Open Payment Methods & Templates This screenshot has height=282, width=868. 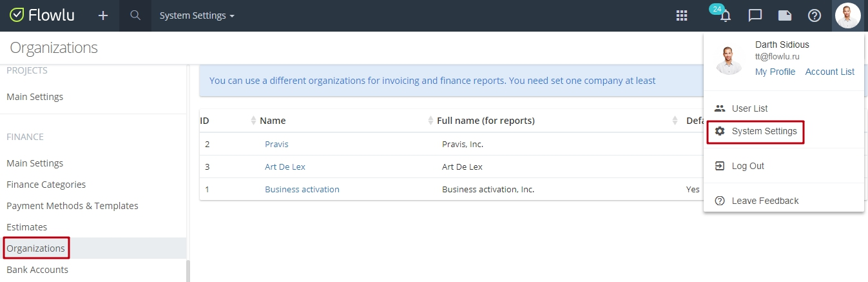72,206
